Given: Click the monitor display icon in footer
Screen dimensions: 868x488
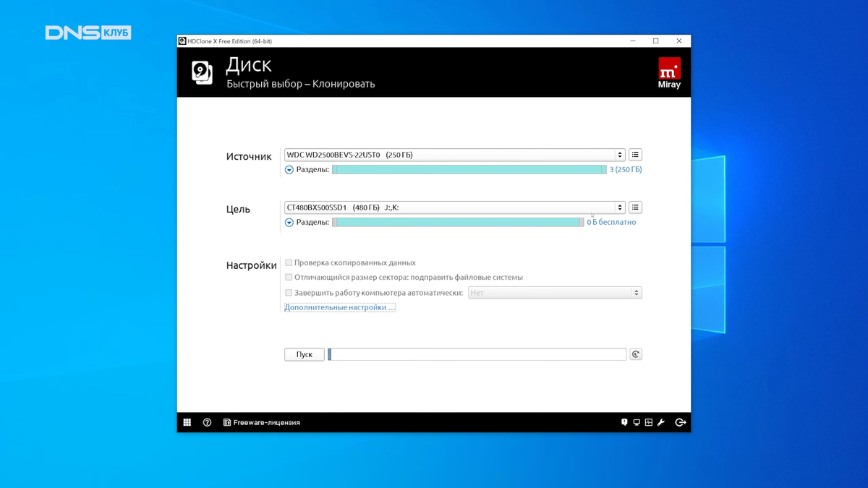Looking at the screenshot, I should pyautogui.click(x=637, y=422).
